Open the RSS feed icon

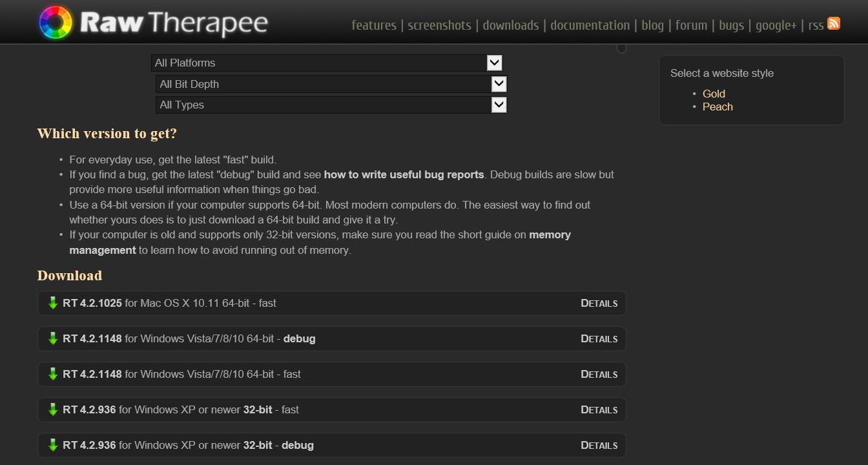pos(833,23)
